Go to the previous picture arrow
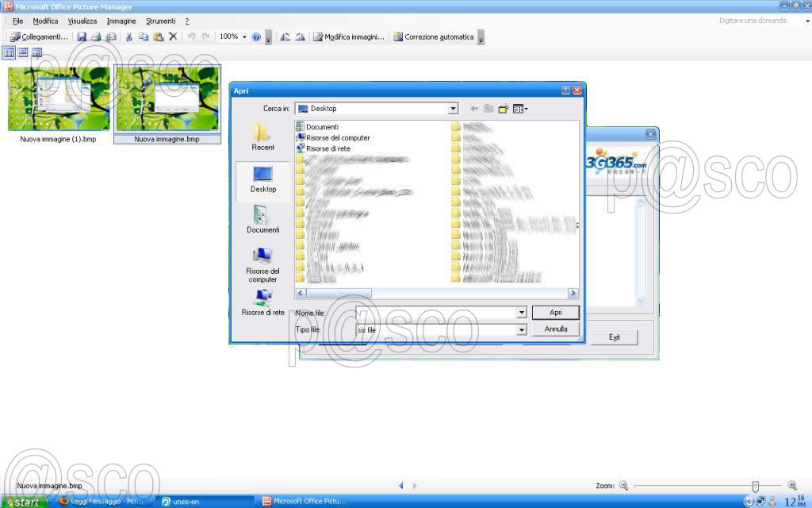This screenshot has width=812, height=508. click(x=400, y=485)
